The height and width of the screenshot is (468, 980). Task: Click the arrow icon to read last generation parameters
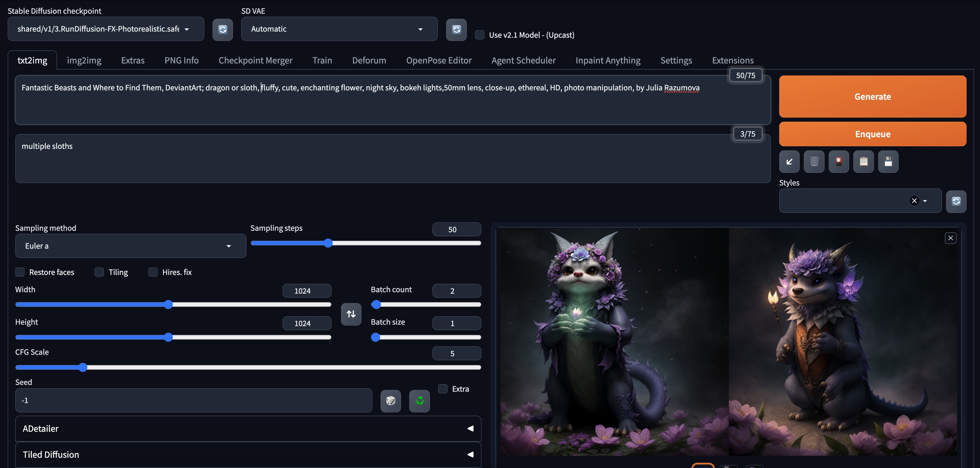[x=789, y=161]
